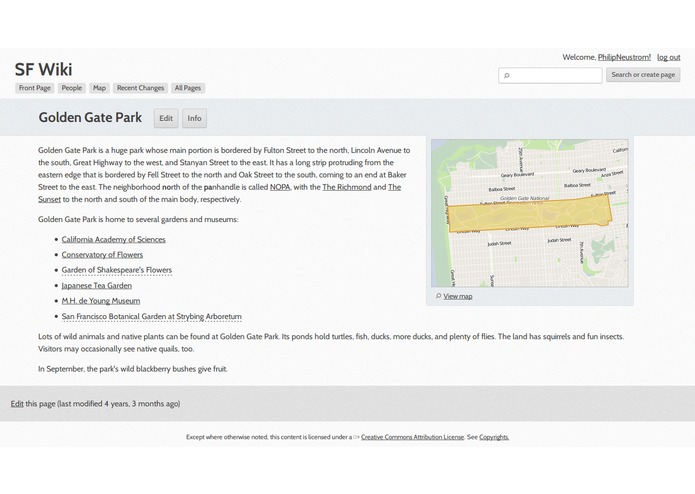The width and height of the screenshot is (695, 494).
Task: Click Edit link in footer bar
Action: [17, 404]
